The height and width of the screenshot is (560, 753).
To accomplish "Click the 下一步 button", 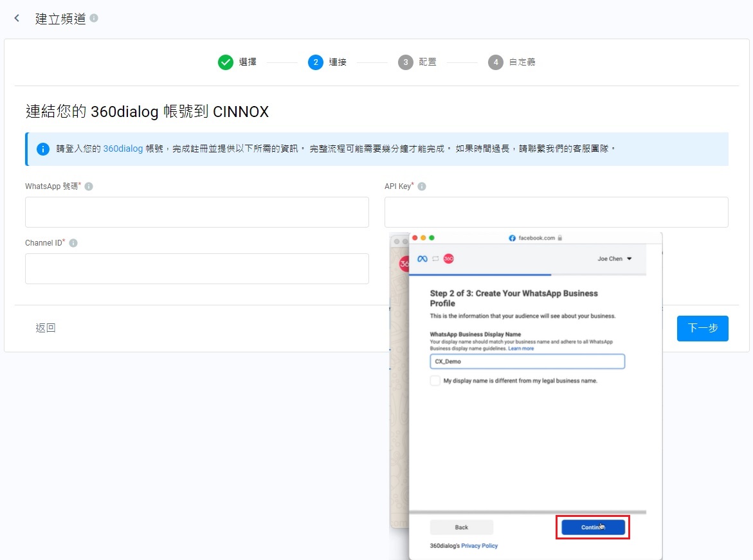I will 703,329.
